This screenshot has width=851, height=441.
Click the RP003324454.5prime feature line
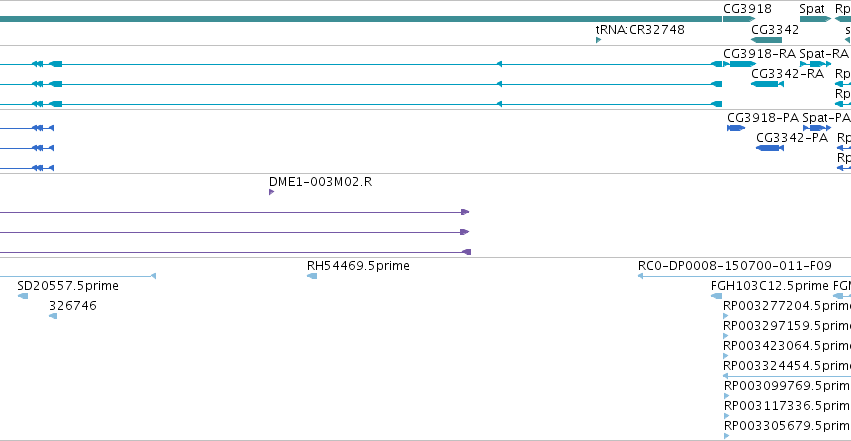tap(787, 376)
